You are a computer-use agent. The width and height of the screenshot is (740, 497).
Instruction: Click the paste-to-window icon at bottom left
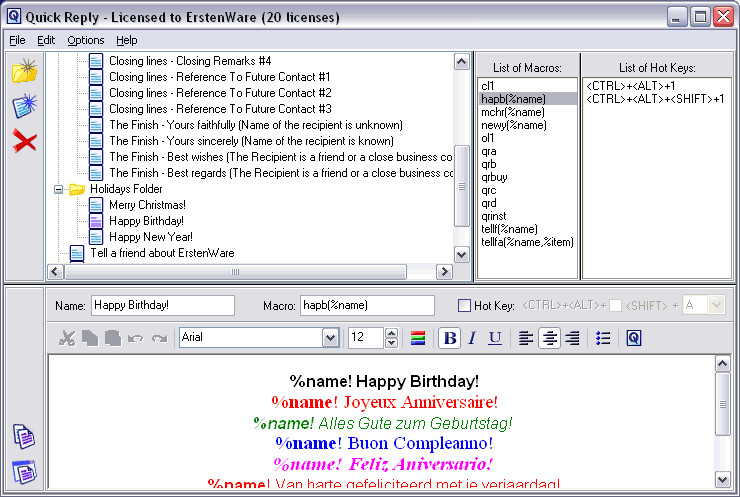pyautogui.click(x=24, y=472)
